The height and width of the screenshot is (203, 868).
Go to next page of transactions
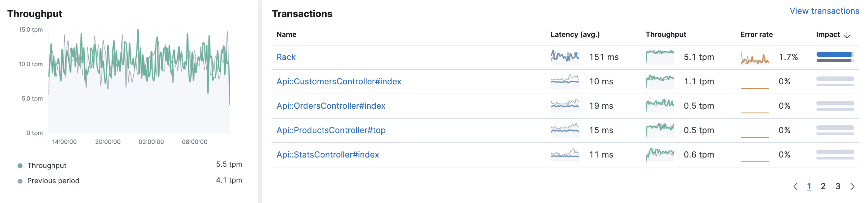click(x=853, y=187)
